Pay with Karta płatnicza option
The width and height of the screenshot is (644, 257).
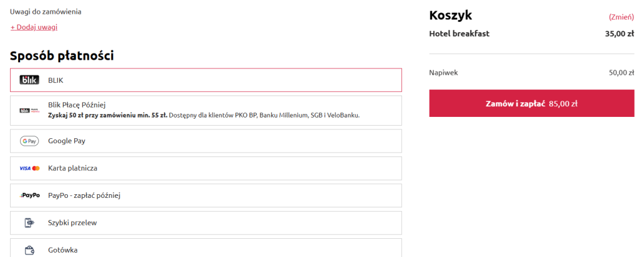tap(206, 168)
